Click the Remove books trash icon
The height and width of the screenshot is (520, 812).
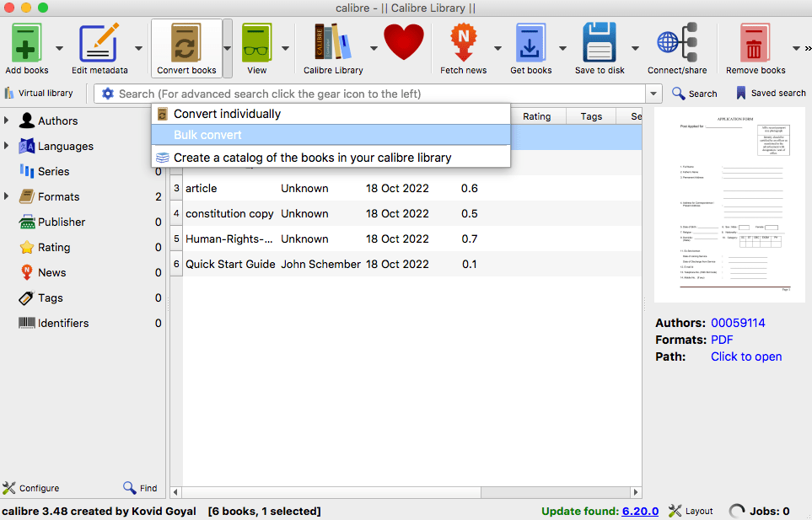pos(756,43)
